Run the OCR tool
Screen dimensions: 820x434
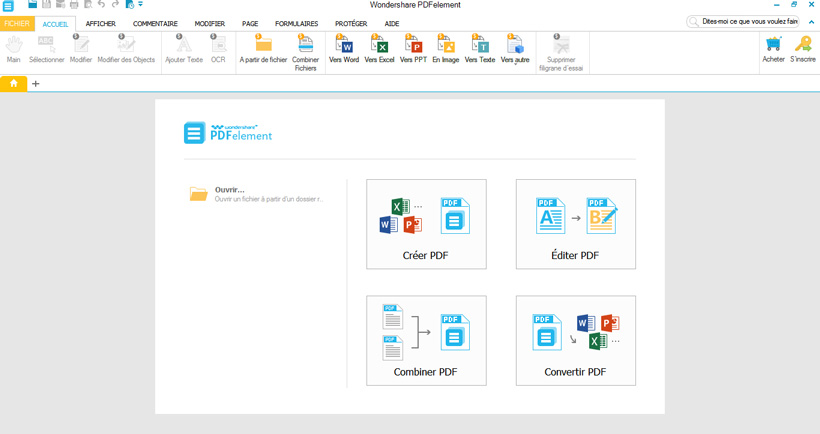218,49
